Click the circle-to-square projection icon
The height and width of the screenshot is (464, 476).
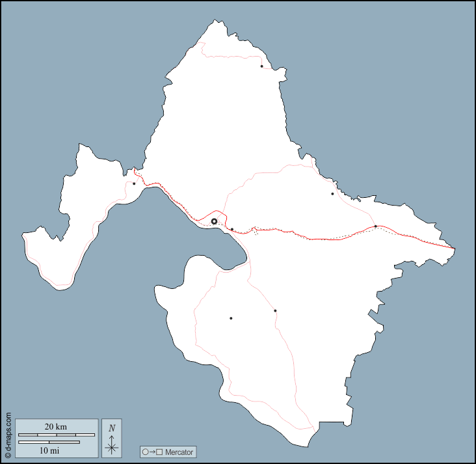tap(152, 452)
